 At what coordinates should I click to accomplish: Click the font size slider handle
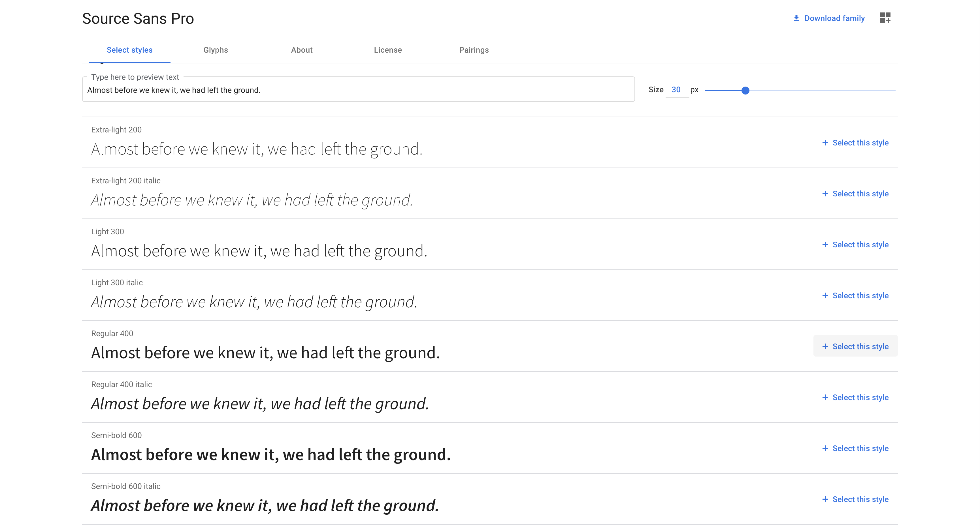pyautogui.click(x=745, y=91)
